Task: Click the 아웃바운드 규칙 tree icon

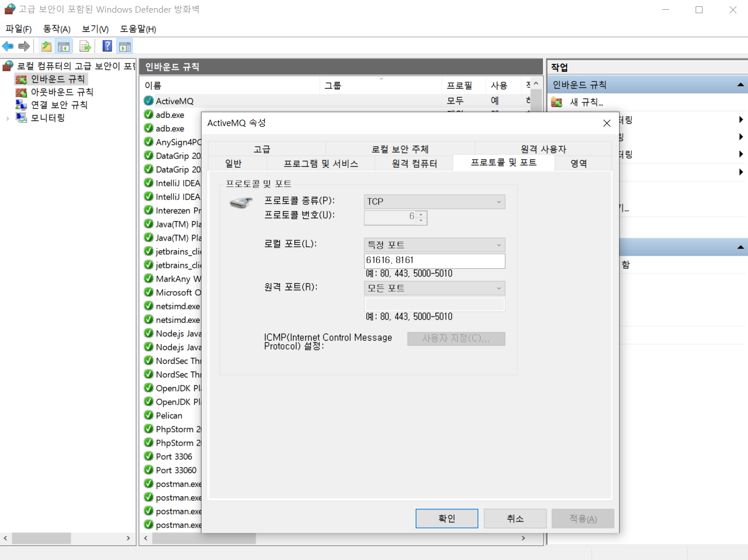Action: [x=21, y=92]
